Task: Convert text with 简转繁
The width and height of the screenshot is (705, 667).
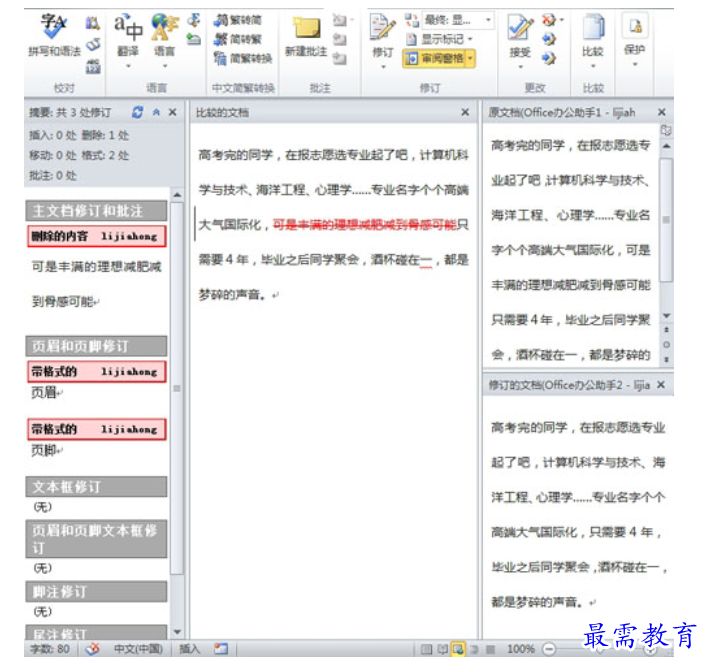Action: [238, 40]
